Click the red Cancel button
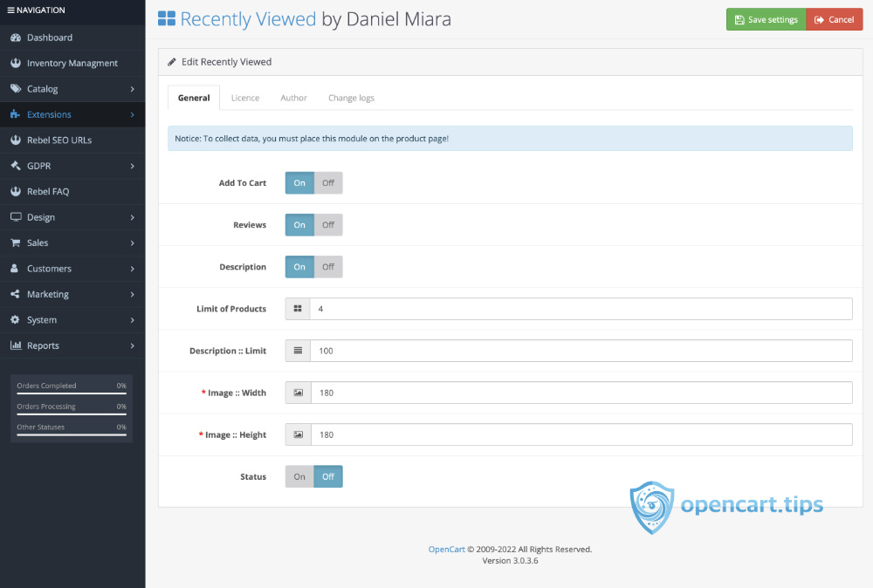Viewport: 873px width, 588px height. (x=834, y=19)
